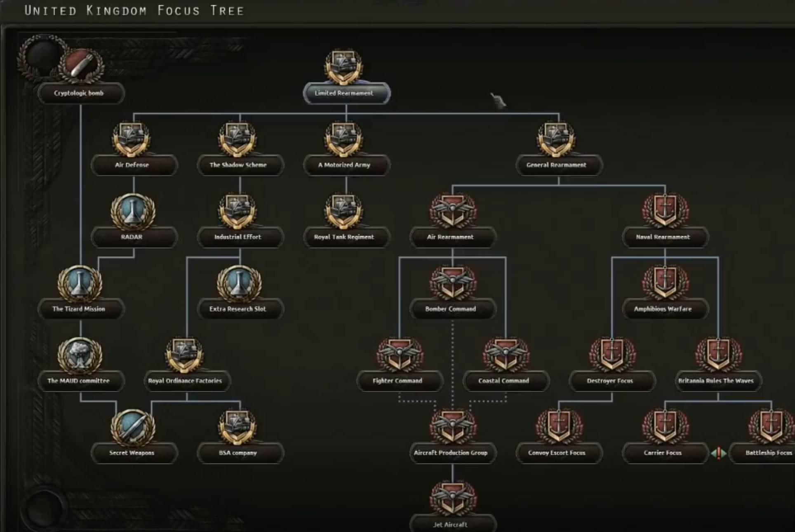This screenshot has width=795, height=532.
Task: Click the mutually exclusive warning between Carrier and Battleship
Action: pos(718,453)
